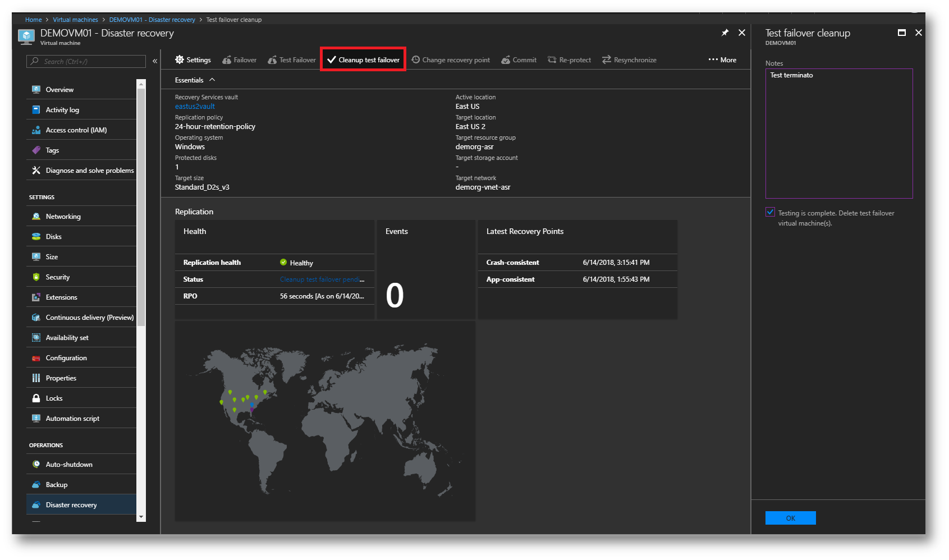This screenshot has height=560, width=949.
Task: Click the demorg-asr resource group value
Action: (474, 146)
